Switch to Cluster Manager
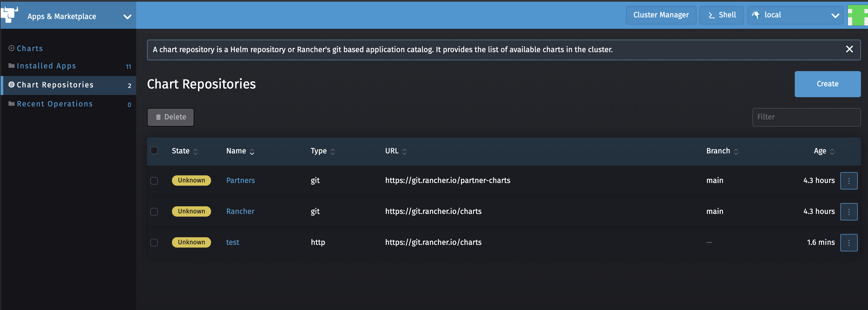The width and height of the screenshot is (868, 310). (661, 15)
